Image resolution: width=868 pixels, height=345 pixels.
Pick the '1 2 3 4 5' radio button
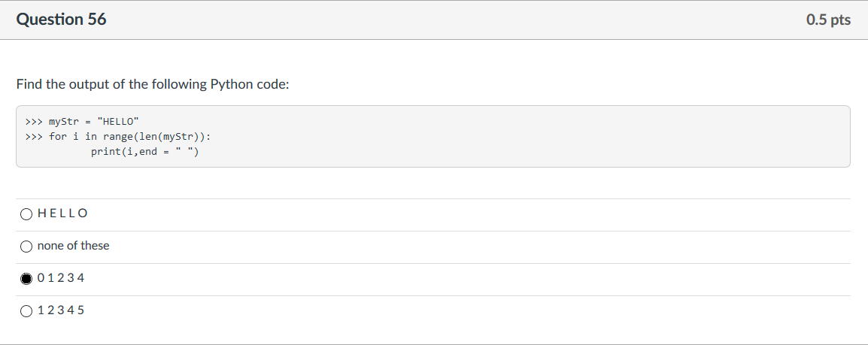pos(26,311)
